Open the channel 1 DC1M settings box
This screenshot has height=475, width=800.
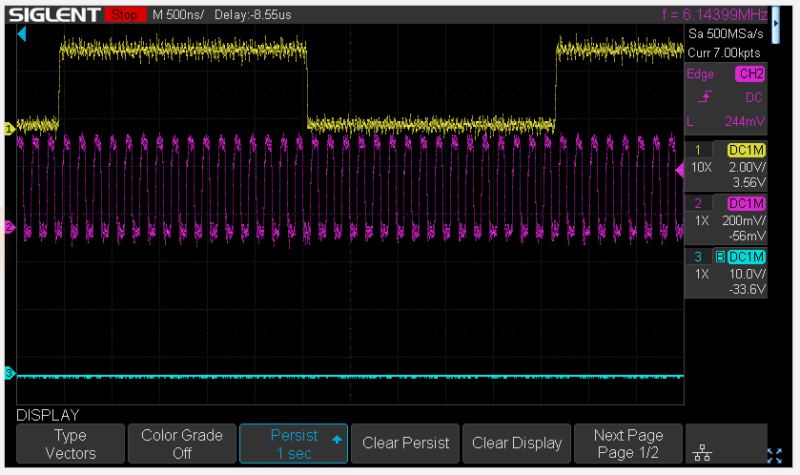pyautogui.click(x=746, y=148)
